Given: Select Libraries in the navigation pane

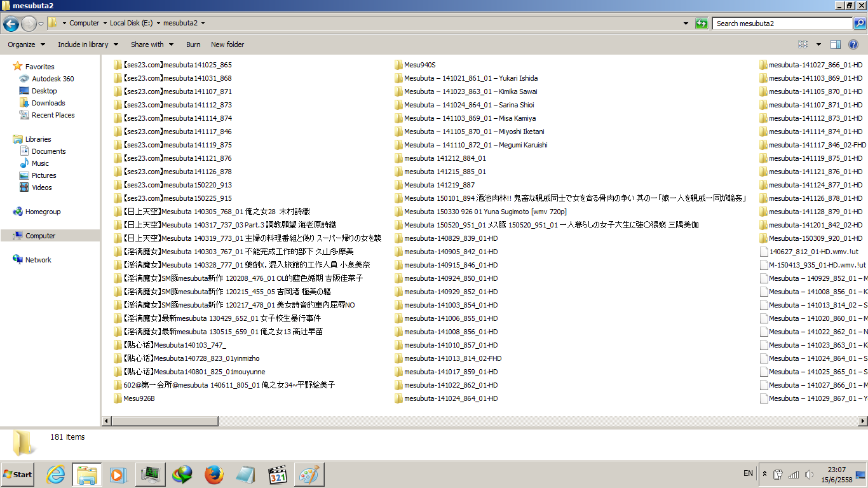Looking at the screenshot, I should (x=38, y=139).
